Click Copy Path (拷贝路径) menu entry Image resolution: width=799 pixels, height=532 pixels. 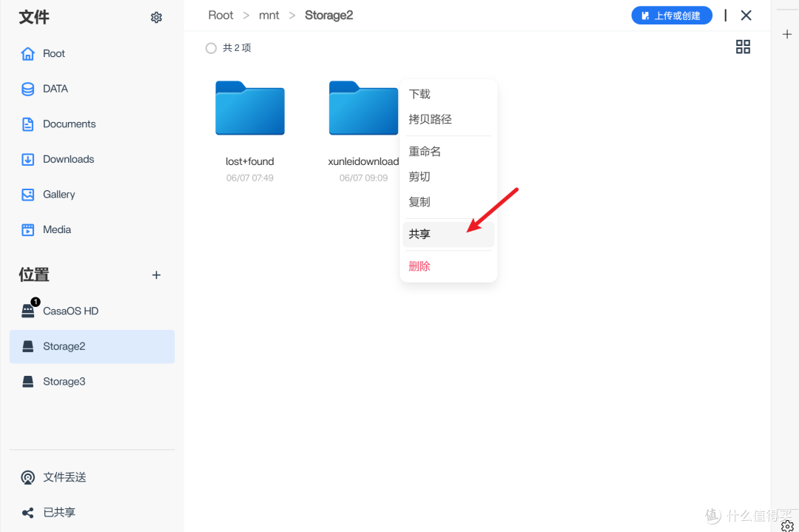pyautogui.click(x=430, y=119)
